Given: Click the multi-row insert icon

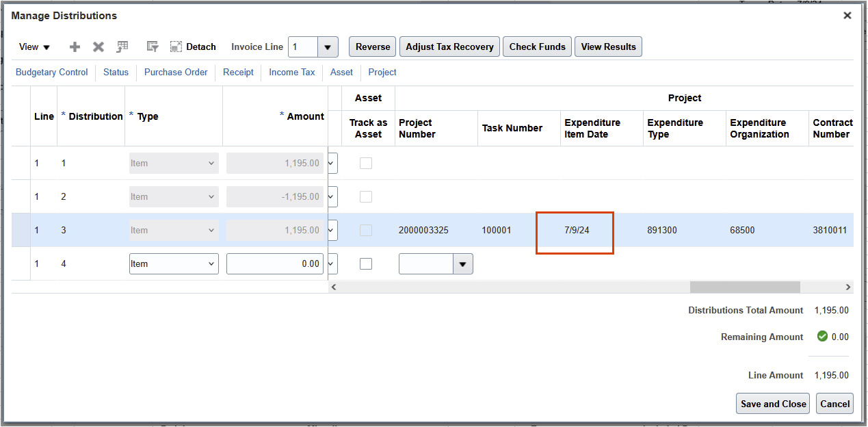Looking at the screenshot, I should pos(122,47).
